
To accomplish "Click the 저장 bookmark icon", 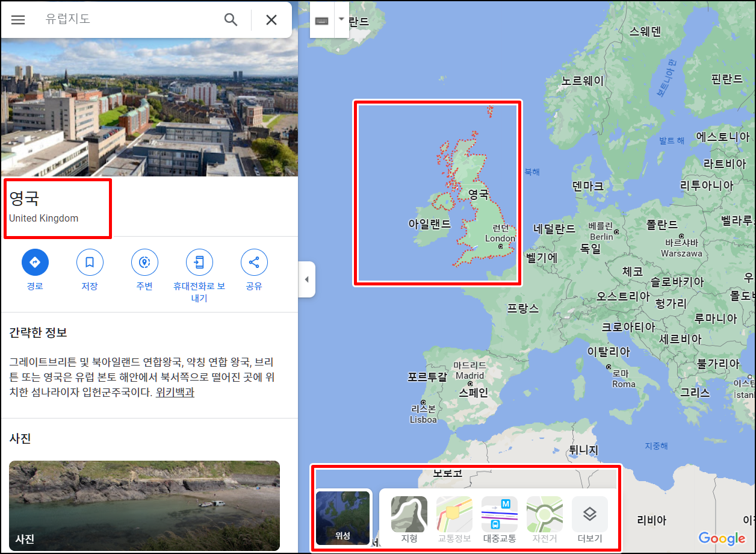I will (90, 263).
